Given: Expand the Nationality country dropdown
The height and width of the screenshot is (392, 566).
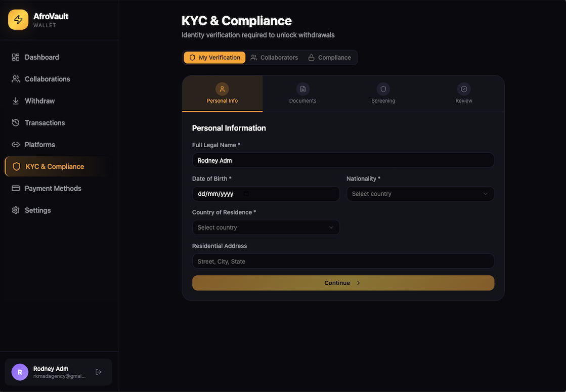Looking at the screenshot, I should [420, 194].
